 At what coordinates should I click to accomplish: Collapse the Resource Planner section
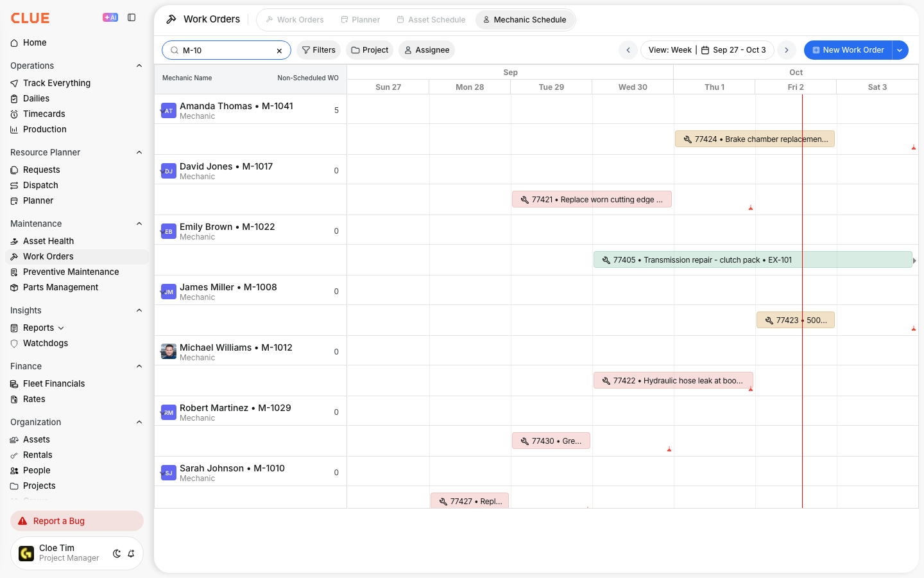coord(139,152)
